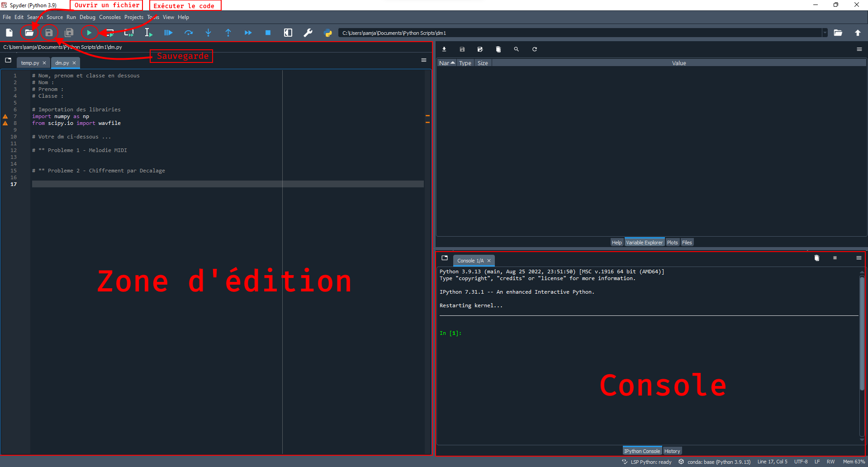Click the warning icon on line 7
The height and width of the screenshot is (467, 868).
click(x=5, y=116)
